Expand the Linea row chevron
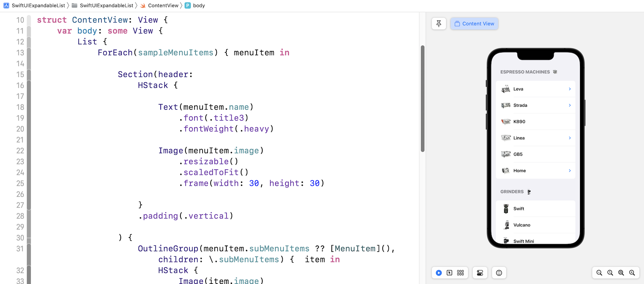Viewport: 644px width, 284px height. click(570, 138)
